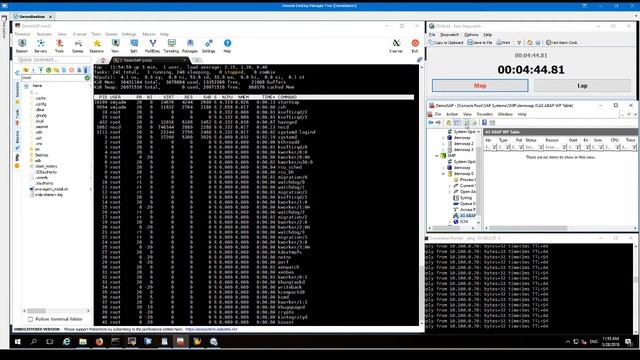
Task: Toggle Follow terminal folder checkbox
Action: pos(31,319)
